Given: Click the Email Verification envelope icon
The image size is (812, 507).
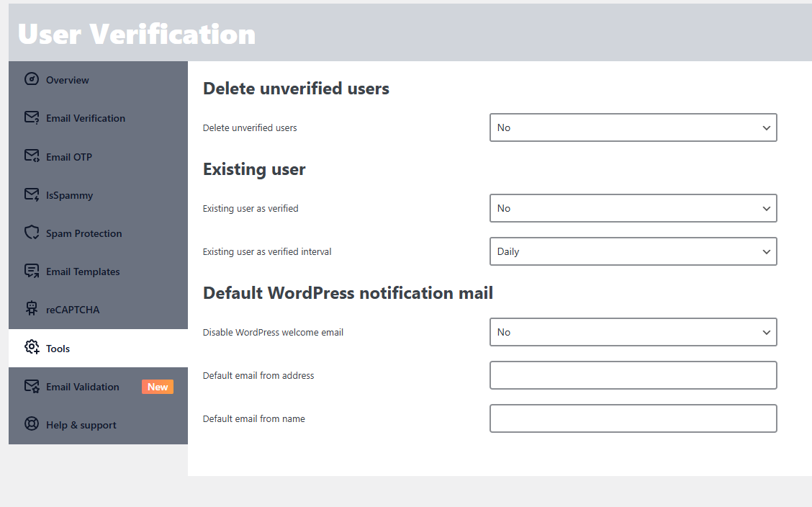Looking at the screenshot, I should (32, 117).
